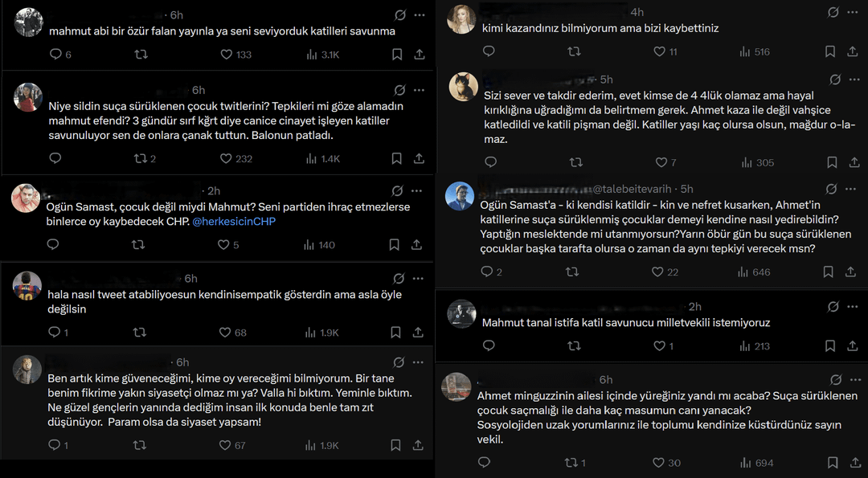This screenshot has width=868, height=478.
Task: Open the cat avatar profile picture
Action: point(464,86)
